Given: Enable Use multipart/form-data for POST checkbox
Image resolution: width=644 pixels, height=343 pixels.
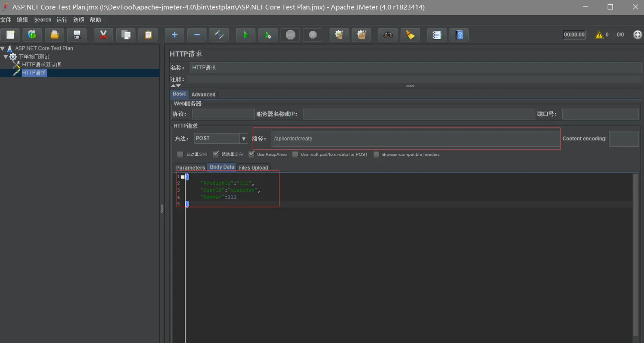Looking at the screenshot, I should (295, 154).
